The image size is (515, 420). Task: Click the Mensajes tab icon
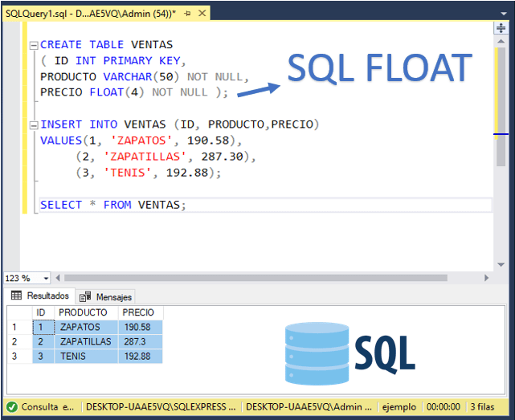click(85, 297)
